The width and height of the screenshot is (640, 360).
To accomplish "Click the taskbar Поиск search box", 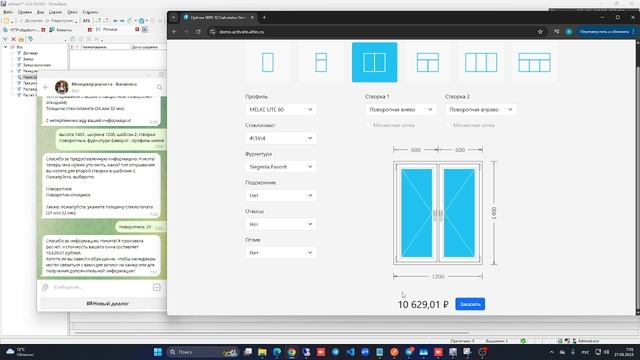I will pos(202,352).
